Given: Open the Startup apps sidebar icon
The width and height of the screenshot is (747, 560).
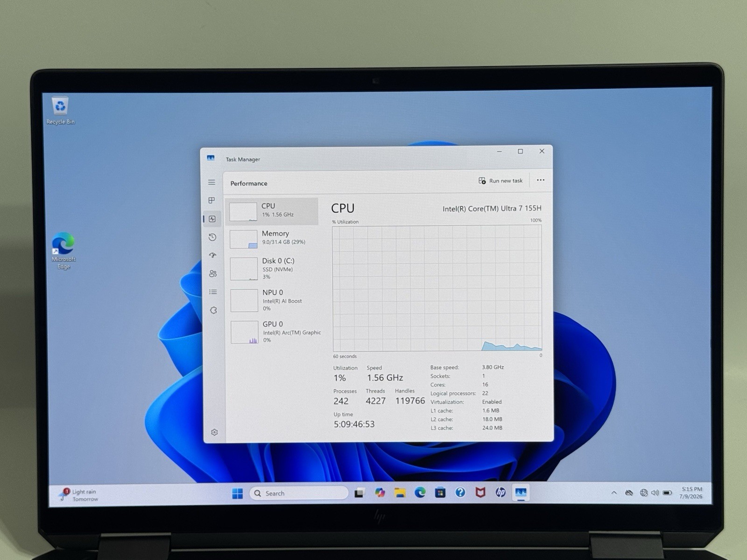Looking at the screenshot, I should [213, 255].
